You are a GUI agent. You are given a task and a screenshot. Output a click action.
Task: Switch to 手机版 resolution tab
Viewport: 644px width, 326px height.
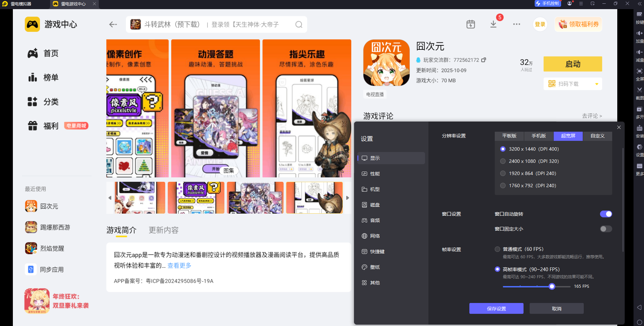click(x=539, y=136)
